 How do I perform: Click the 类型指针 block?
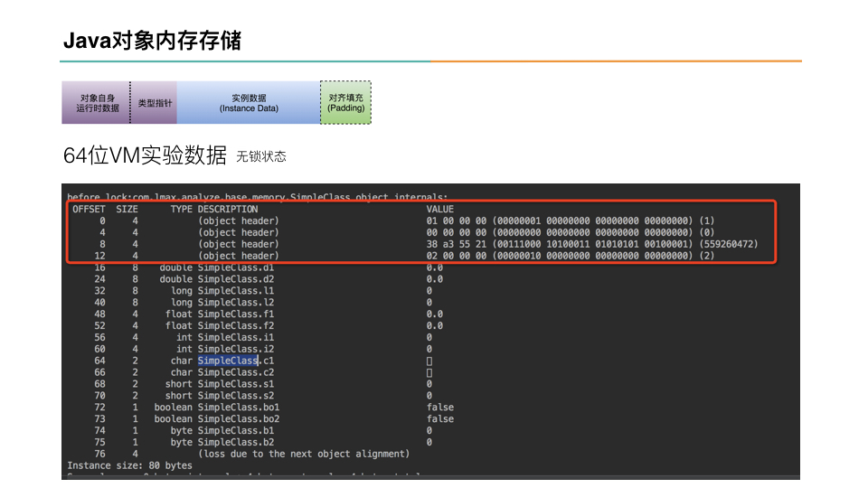coord(155,103)
